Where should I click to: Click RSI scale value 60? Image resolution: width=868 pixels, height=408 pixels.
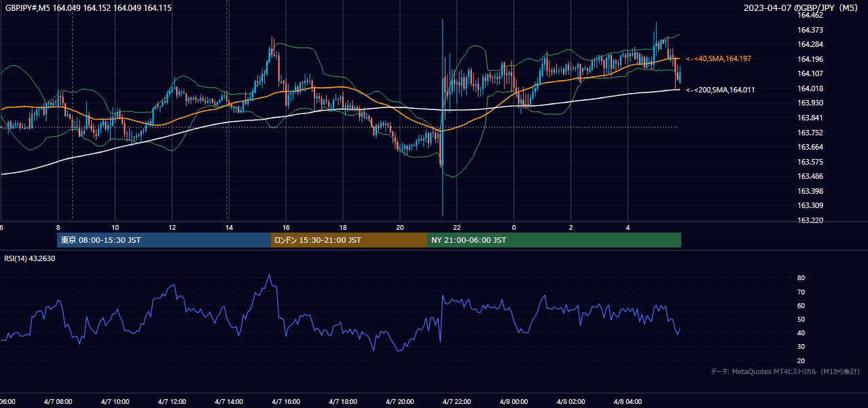[801, 305]
